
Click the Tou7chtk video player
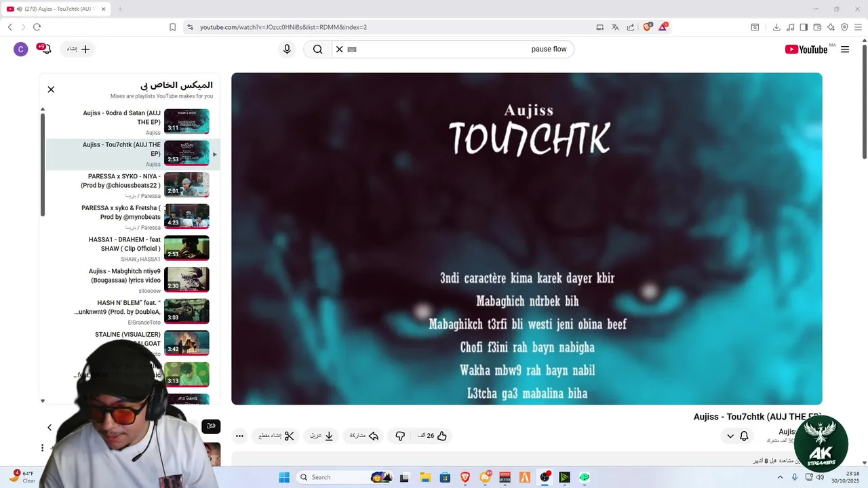pos(527,239)
